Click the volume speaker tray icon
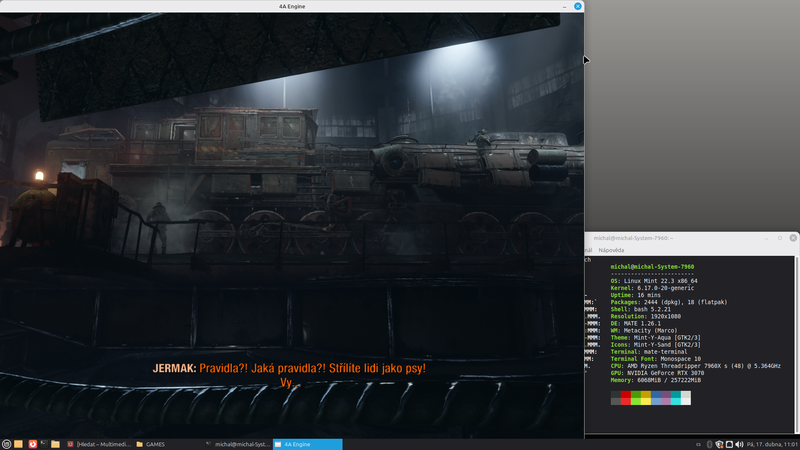 pyautogui.click(x=739, y=444)
